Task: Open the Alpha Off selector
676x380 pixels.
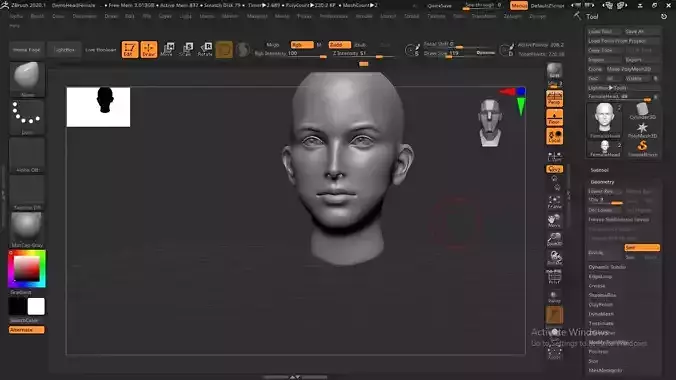Action: [27, 155]
